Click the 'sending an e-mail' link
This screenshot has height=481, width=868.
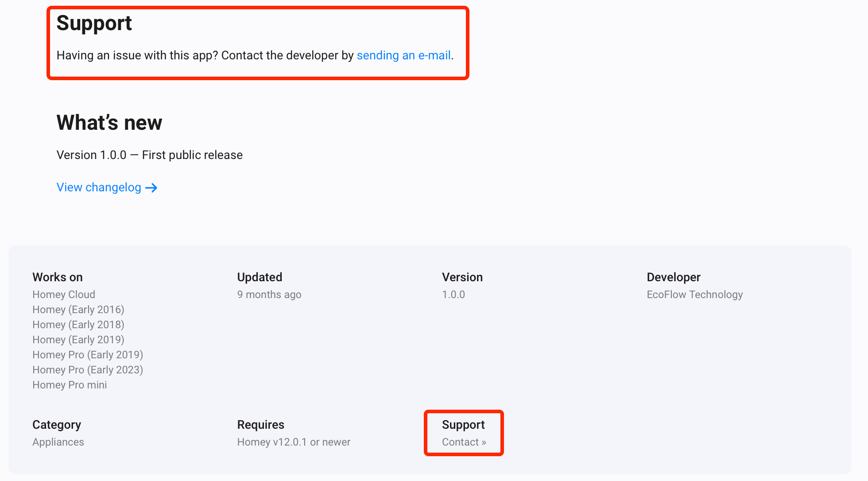(x=403, y=55)
